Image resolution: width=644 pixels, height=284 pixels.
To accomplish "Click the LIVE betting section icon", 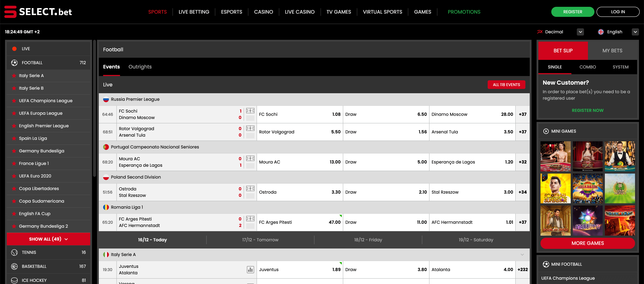I will coord(14,48).
